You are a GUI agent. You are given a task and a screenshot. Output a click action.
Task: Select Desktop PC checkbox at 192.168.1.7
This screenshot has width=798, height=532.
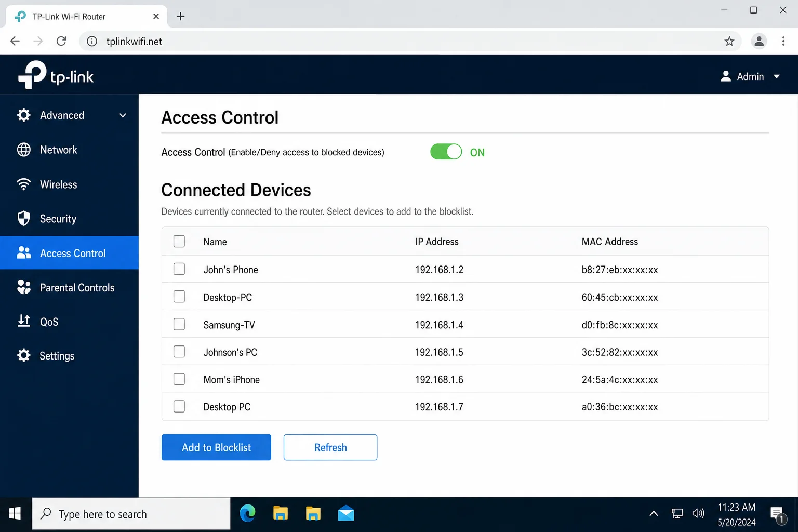(179, 406)
